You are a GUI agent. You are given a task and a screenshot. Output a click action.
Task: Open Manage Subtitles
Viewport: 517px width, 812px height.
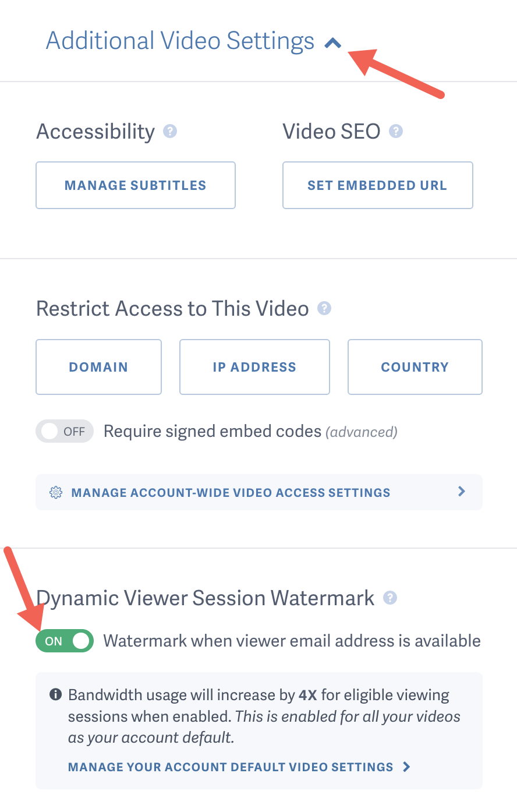point(135,185)
